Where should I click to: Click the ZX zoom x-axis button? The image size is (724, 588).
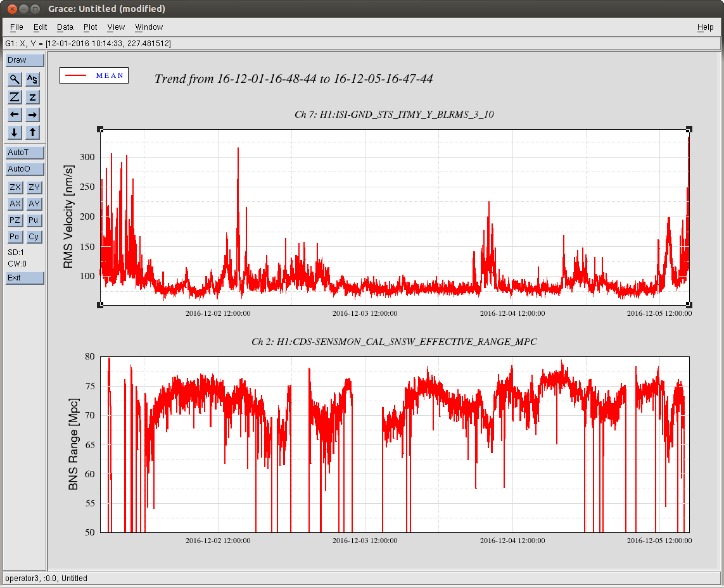(15, 187)
